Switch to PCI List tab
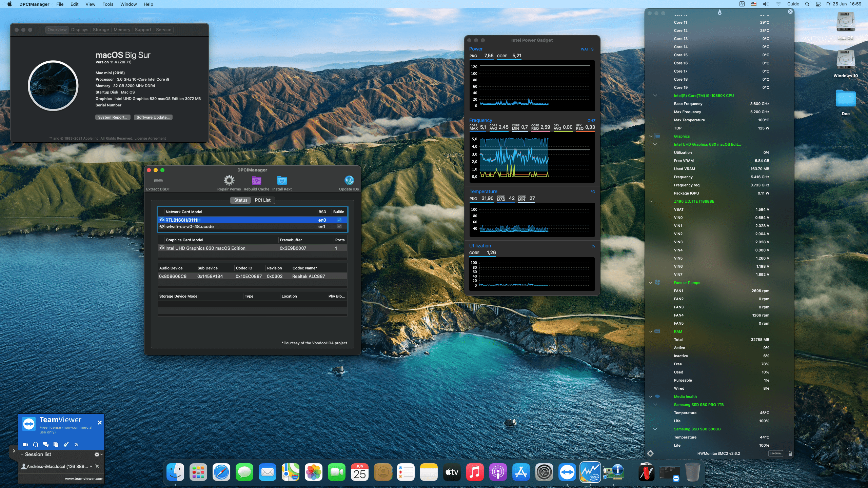 pos(263,200)
